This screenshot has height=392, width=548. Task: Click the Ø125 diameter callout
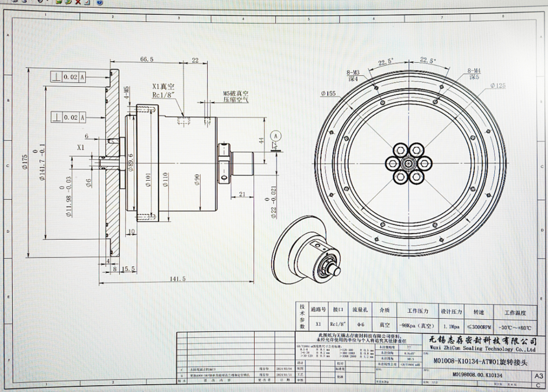click(498, 86)
